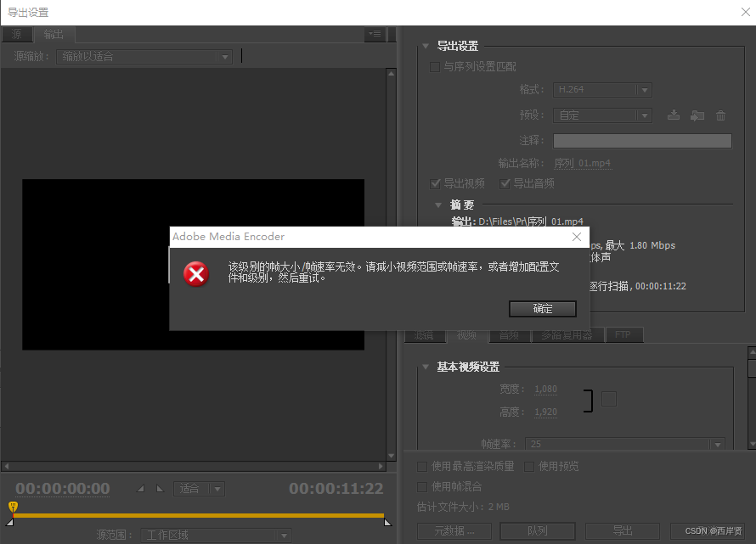Collapse the 摘要 section
Viewport: 756px width, 544px height.
click(438, 205)
